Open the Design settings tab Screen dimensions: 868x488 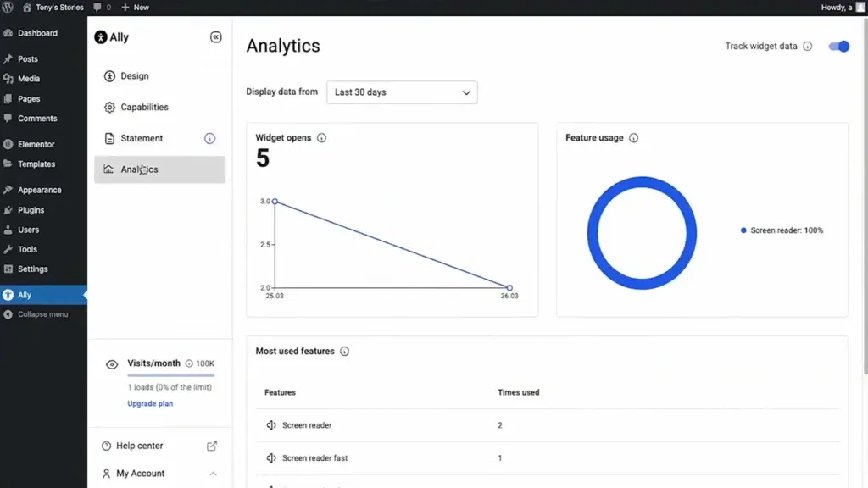[x=134, y=76]
